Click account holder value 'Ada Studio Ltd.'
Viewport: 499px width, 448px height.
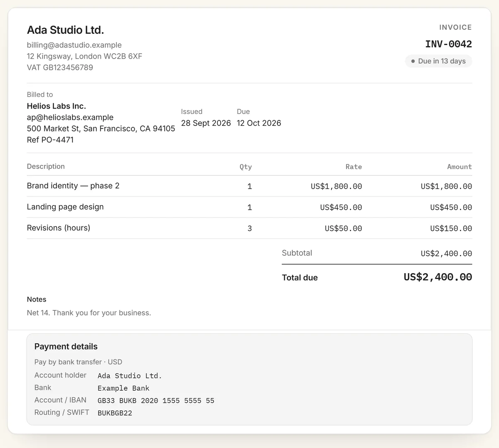tap(130, 376)
